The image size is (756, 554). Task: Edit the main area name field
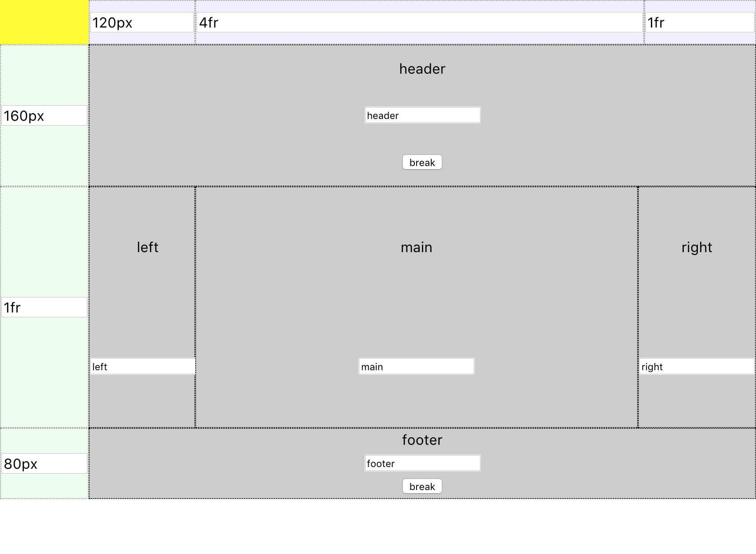click(x=416, y=366)
